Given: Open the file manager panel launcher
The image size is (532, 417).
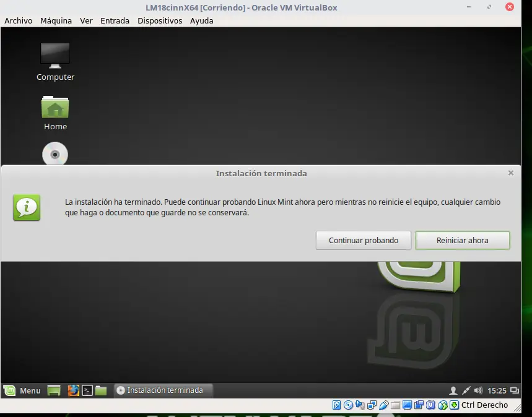Looking at the screenshot, I should (101, 390).
